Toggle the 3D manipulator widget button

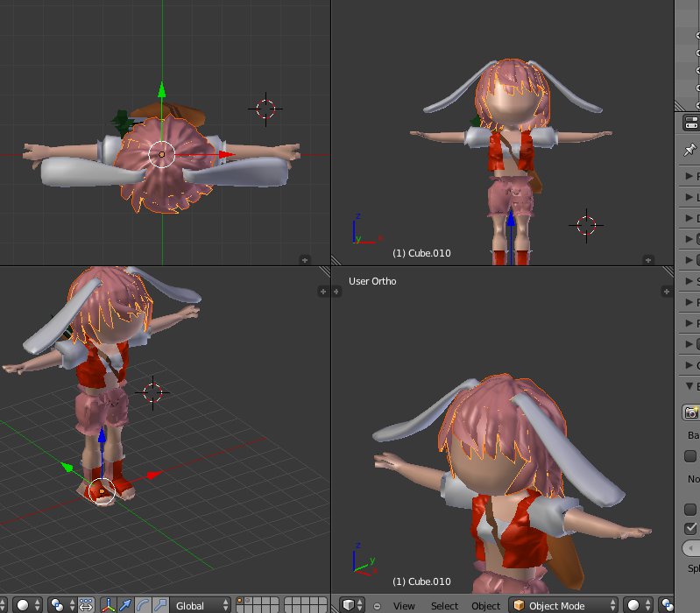click(x=109, y=605)
